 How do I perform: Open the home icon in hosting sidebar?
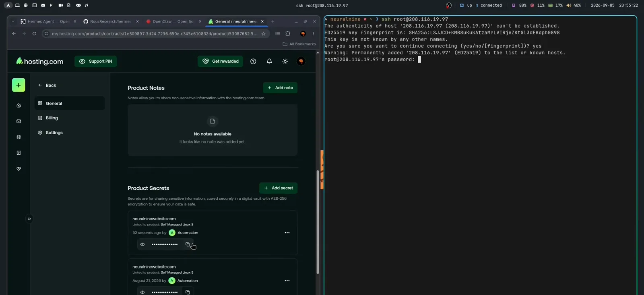19,106
